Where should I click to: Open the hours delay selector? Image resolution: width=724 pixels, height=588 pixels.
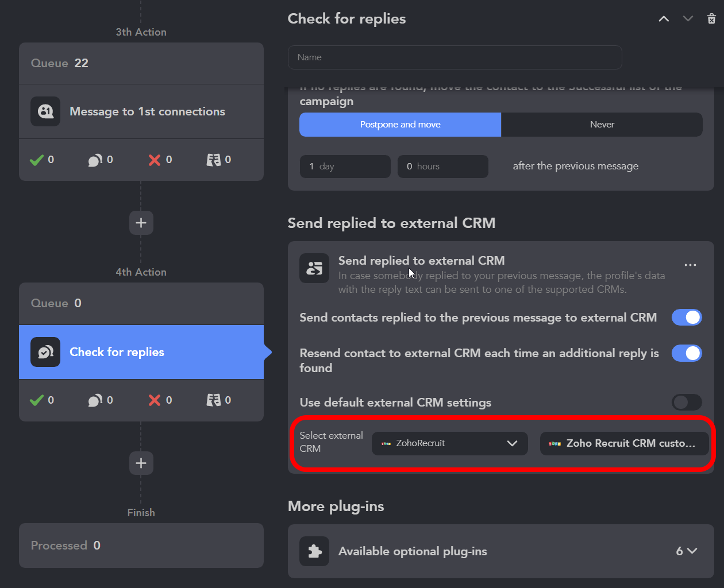click(x=443, y=167)
